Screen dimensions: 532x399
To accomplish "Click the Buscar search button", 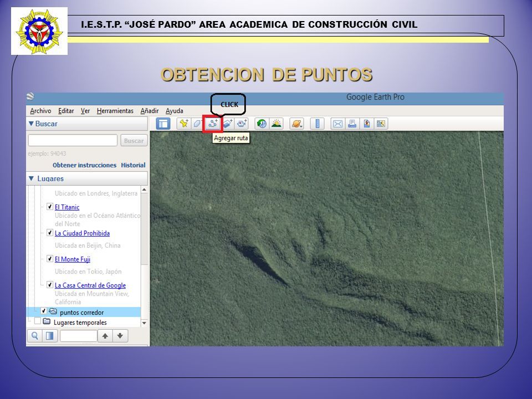I will (x=134, y=140).
